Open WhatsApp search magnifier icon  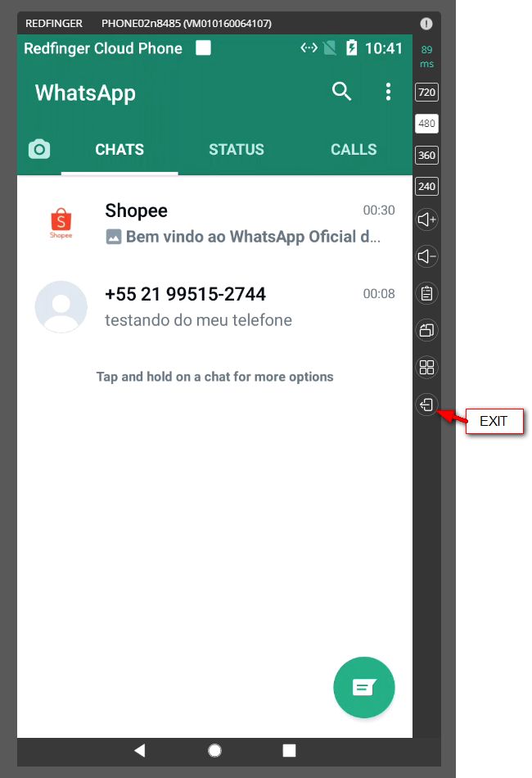coord(341,92)
